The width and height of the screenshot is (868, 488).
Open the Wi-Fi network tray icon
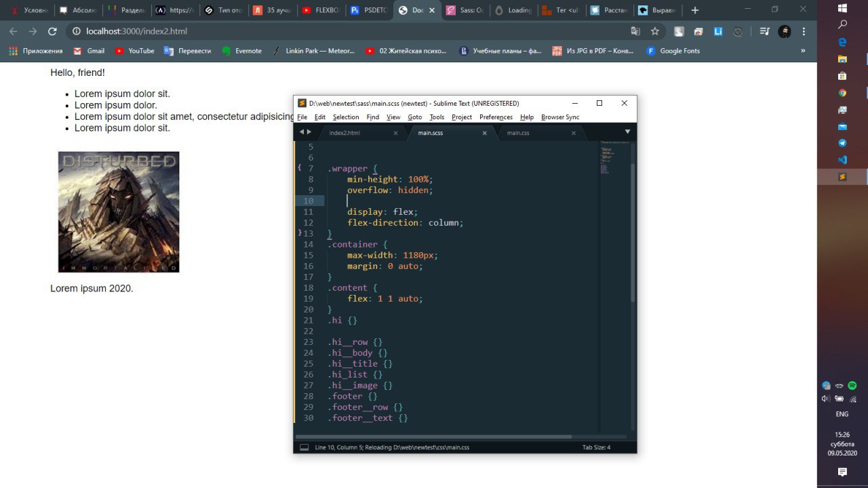click(852, 399)
